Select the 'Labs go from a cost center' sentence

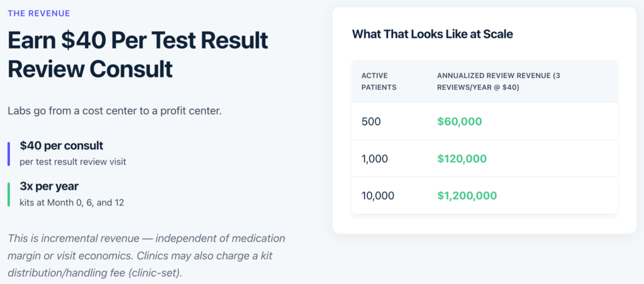pos(114,111)
